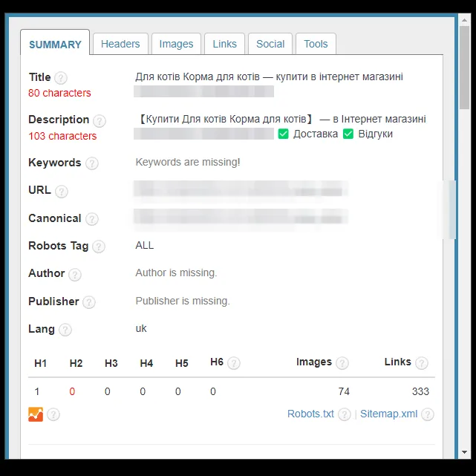
Task: Go to the Tools tab
Action: click(x=316, y=44)
